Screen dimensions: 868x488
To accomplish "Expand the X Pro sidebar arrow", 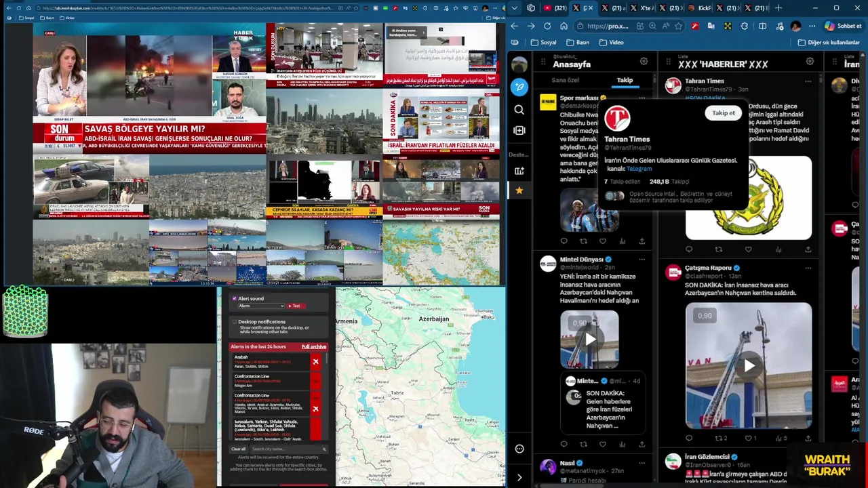I will pos(519,477).
